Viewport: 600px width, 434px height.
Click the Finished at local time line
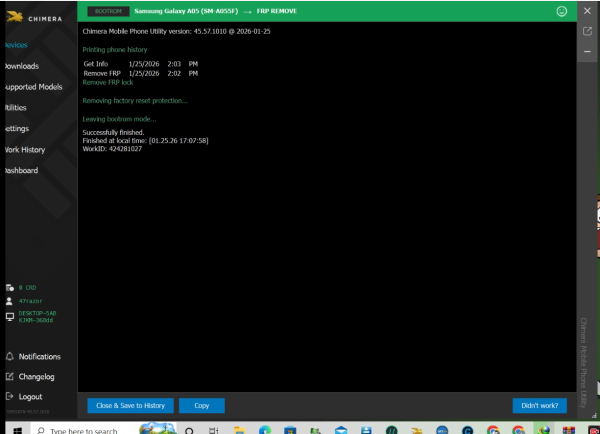[145, 140]
